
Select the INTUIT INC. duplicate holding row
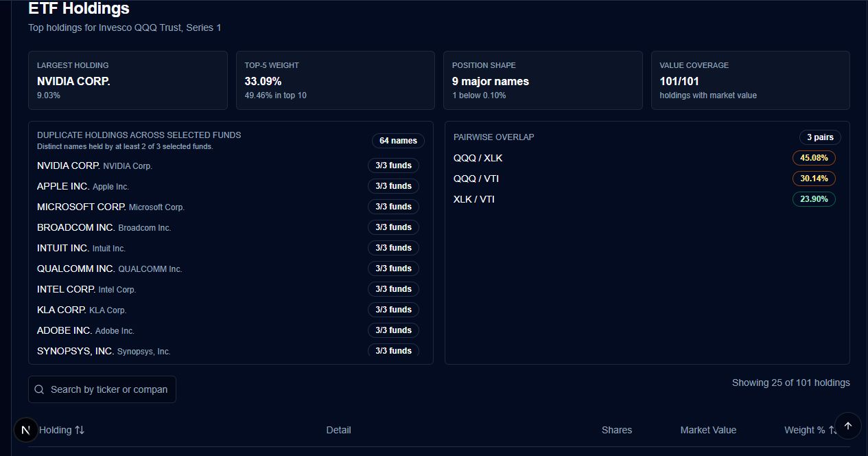click(228, 248)
